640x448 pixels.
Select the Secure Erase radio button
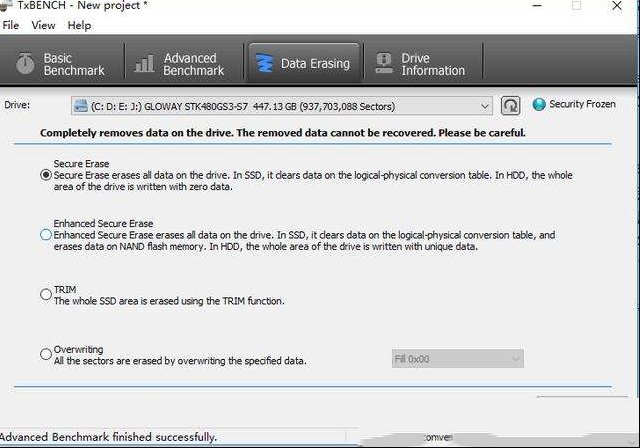[46, 175]
